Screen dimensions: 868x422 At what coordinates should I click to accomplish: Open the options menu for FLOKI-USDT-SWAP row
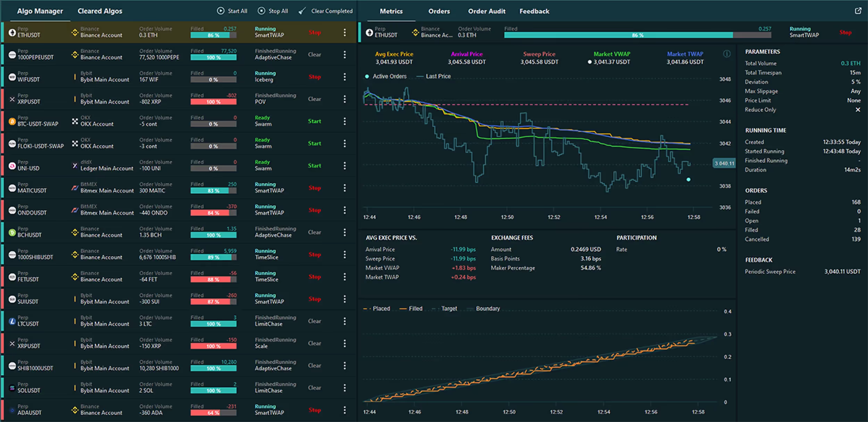(x=344, y=143)
